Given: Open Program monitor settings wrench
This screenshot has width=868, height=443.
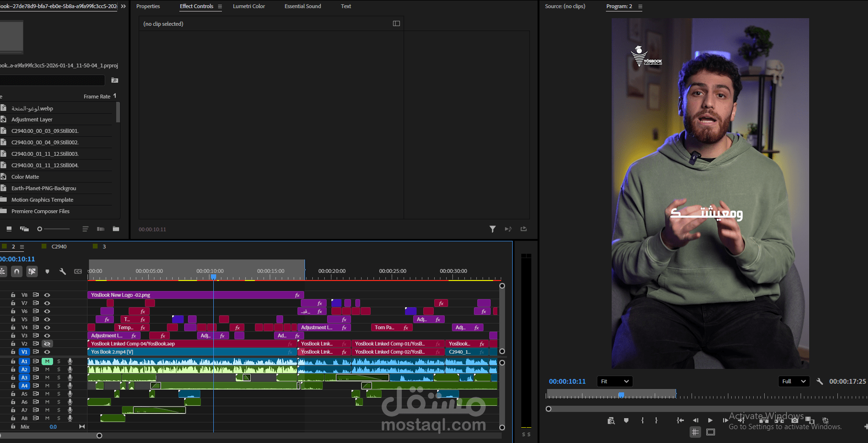Looking at the screenshot, I should [820, 381].
